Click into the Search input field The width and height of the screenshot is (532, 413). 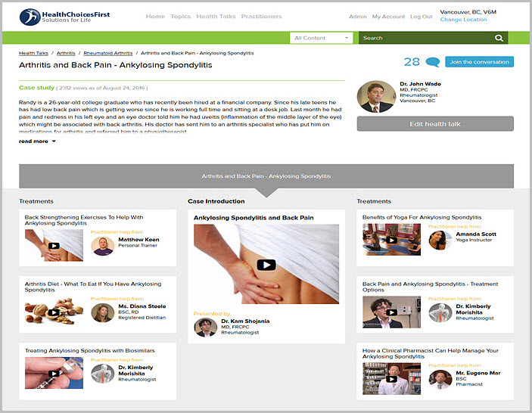pos(426,38)
